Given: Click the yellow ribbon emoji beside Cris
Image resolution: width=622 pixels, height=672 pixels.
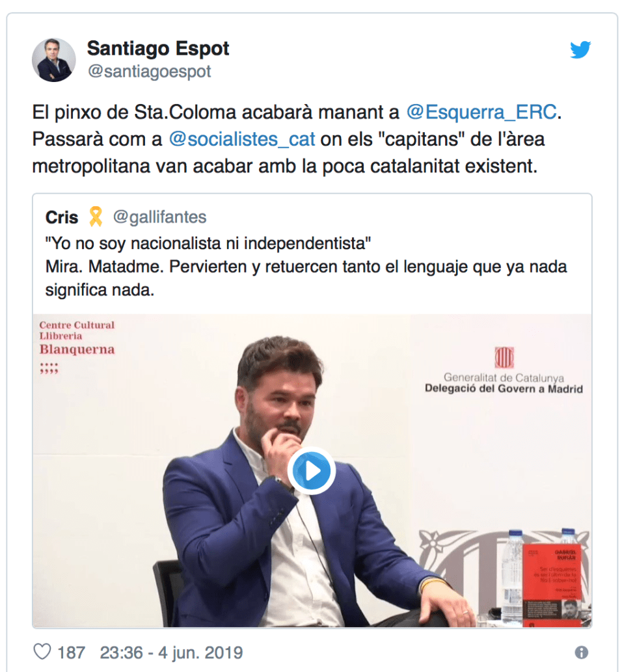Looking at the screenshot, I should [x=96, y=217].
